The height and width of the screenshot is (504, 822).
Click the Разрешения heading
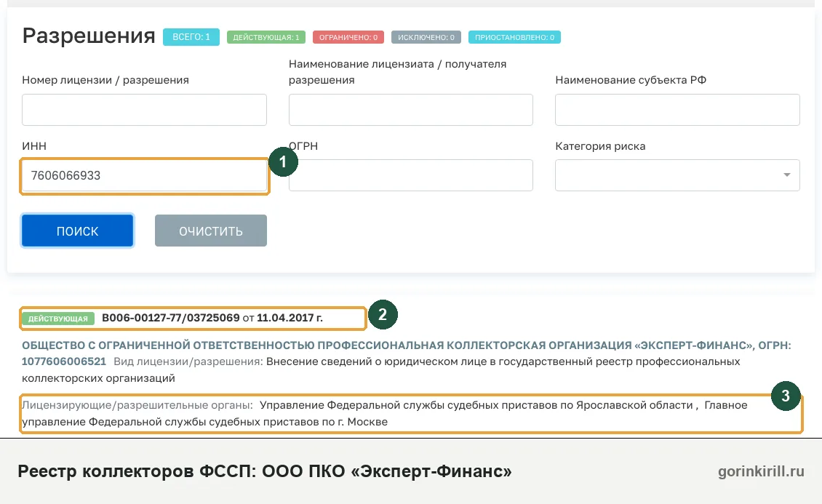pyautogui.click(x=89, y=36)
